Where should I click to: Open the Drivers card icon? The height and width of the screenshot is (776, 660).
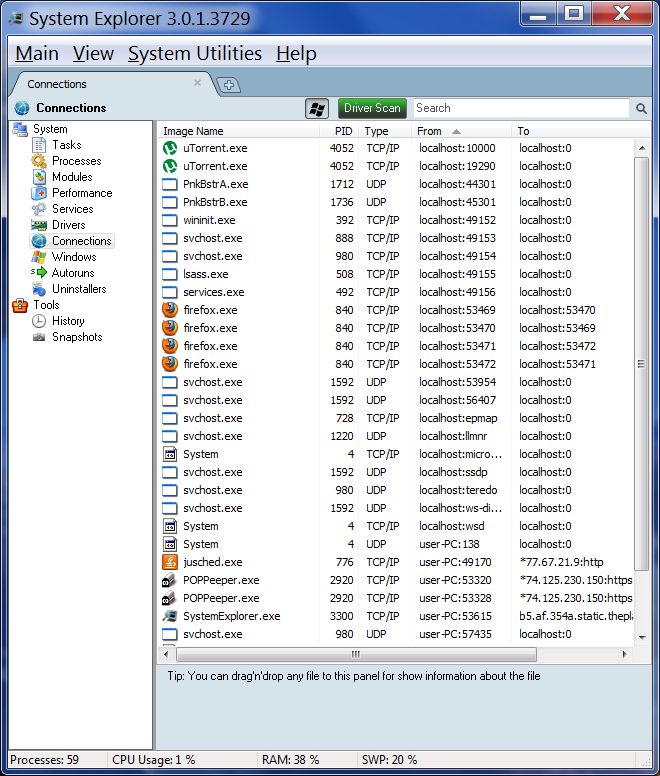tap(39, 225)
